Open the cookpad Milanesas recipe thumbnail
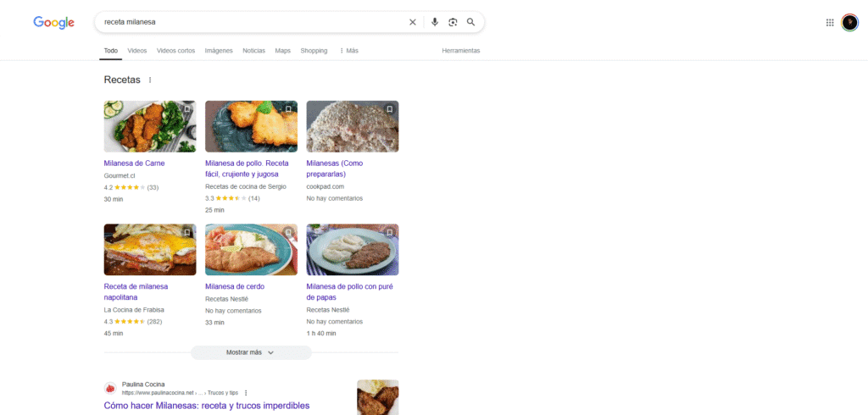 (352, 126)
